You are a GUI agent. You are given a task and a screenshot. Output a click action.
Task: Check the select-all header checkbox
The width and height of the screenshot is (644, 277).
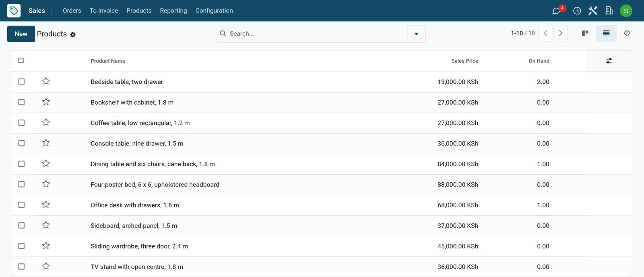(x=21, y=60)
